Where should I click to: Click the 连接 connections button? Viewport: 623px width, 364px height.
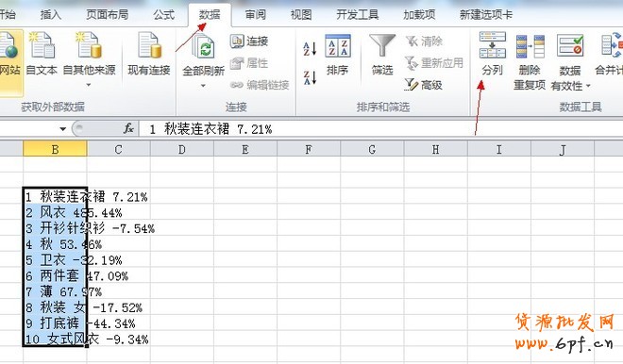point(249,41)
